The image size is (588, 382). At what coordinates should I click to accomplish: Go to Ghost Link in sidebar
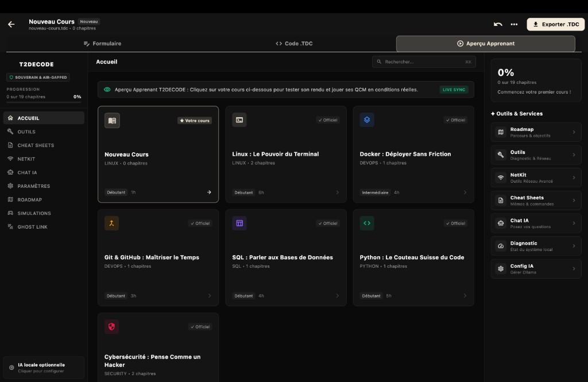pos(44,227)
